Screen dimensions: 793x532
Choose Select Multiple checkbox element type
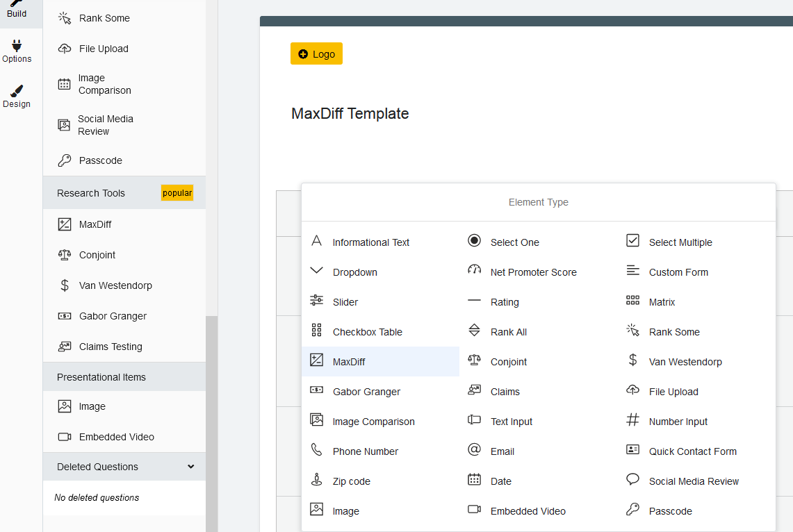680,242
